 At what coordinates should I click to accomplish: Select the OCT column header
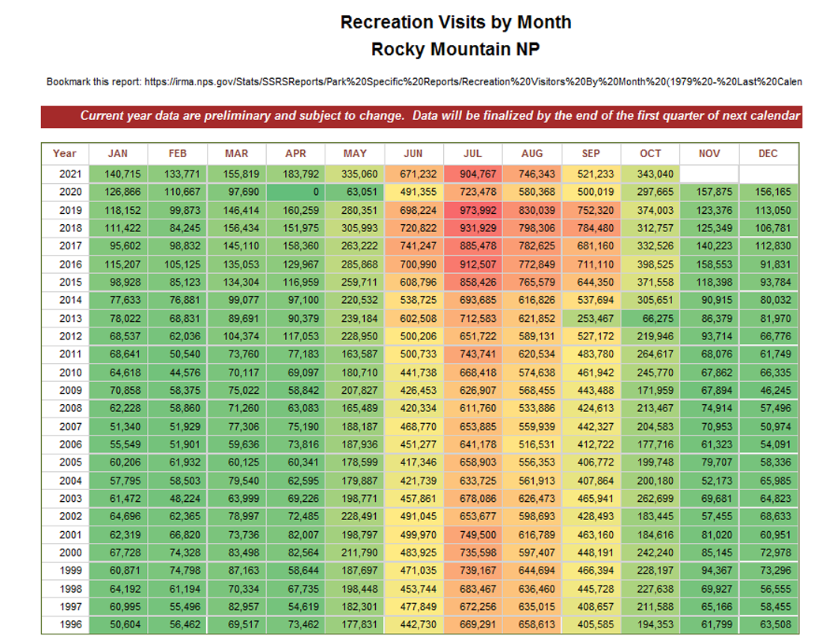coord(650,154)
